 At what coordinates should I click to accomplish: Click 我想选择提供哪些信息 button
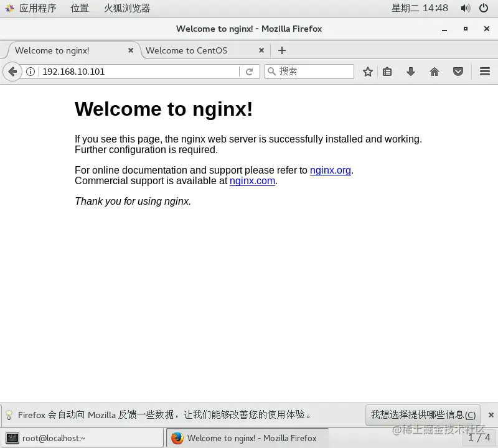423,414
